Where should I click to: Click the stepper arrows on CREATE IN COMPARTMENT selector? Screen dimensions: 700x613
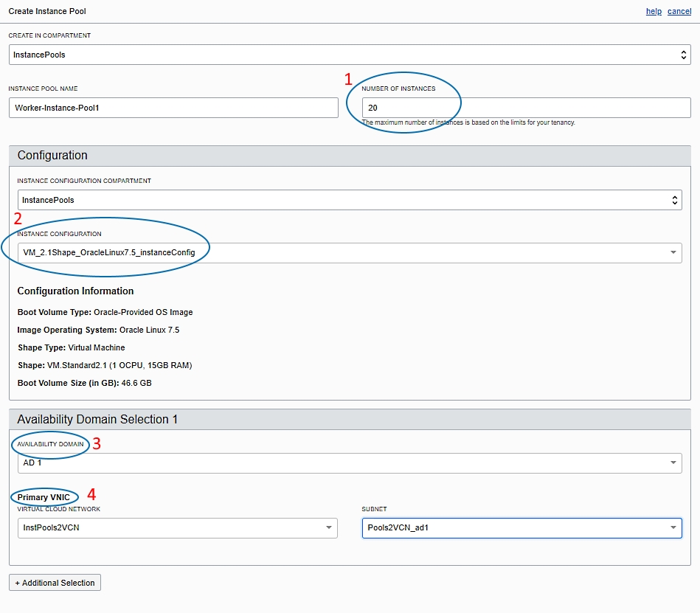click(x=685, y=54)
